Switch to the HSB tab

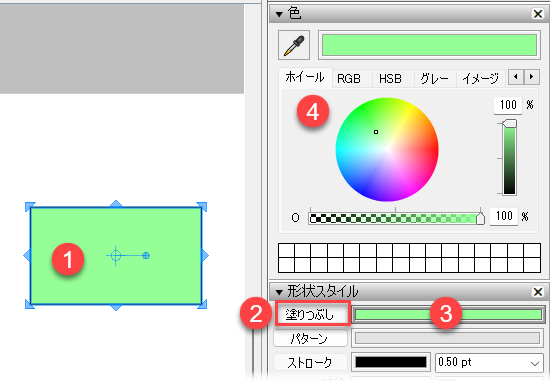390,79
